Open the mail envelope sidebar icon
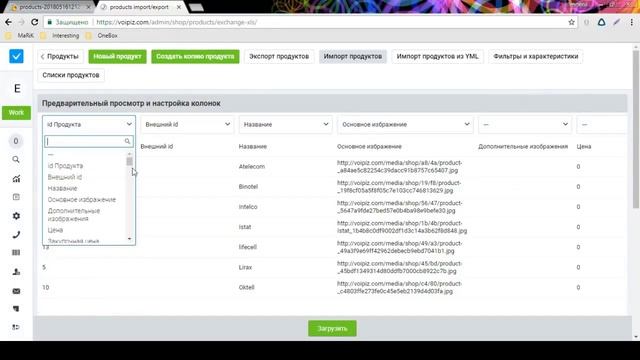 point(16,291)
